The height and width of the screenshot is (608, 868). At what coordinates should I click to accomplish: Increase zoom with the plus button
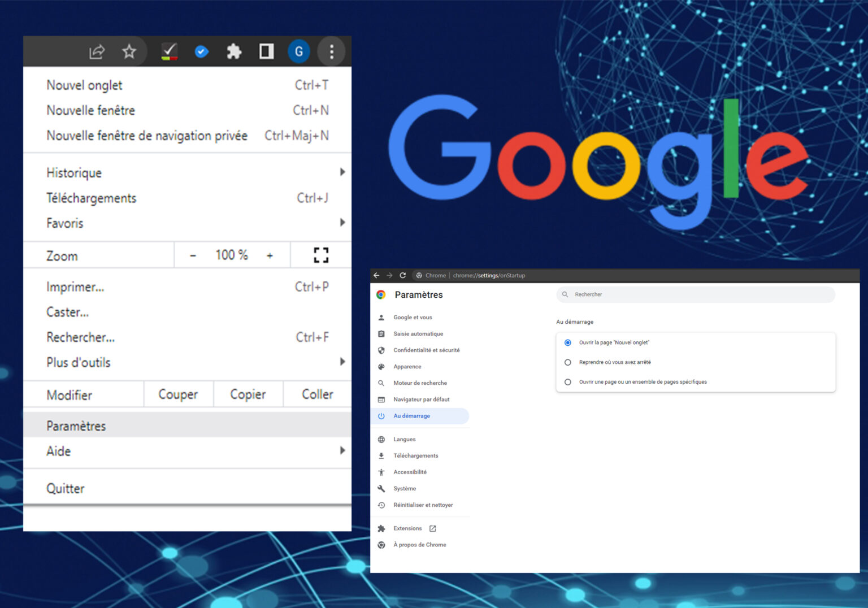[x=270, y=255]
